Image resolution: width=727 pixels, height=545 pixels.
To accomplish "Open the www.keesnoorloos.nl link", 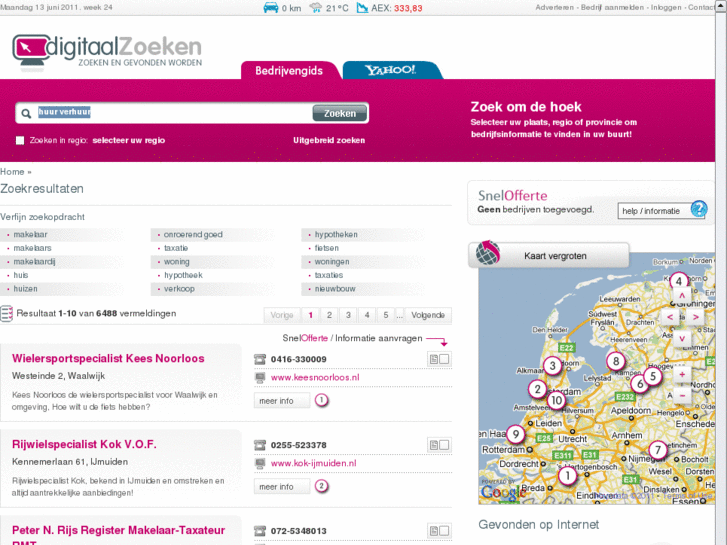I will click(x=315, y=378).
